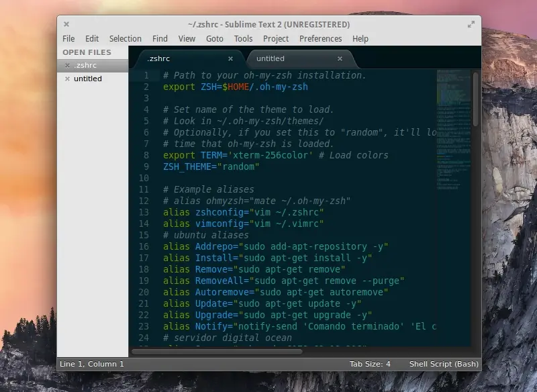
Task: Close the untitled tab via its x icon
Action: tap(340, 59)
